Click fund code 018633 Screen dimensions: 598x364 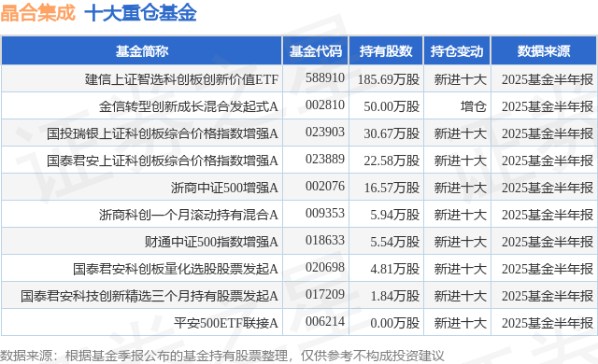pos(325,240)
